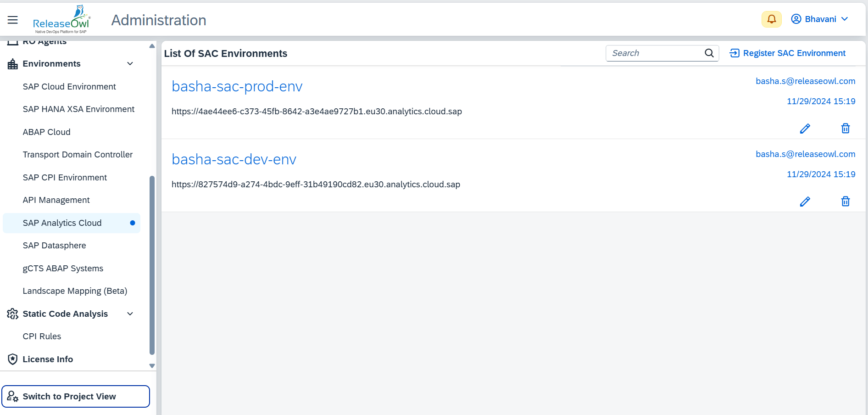Image resolution: width=868 pixels, height=415 pixels.
Task: Open the Bhavani user dropdown
Action: (819, 19)
